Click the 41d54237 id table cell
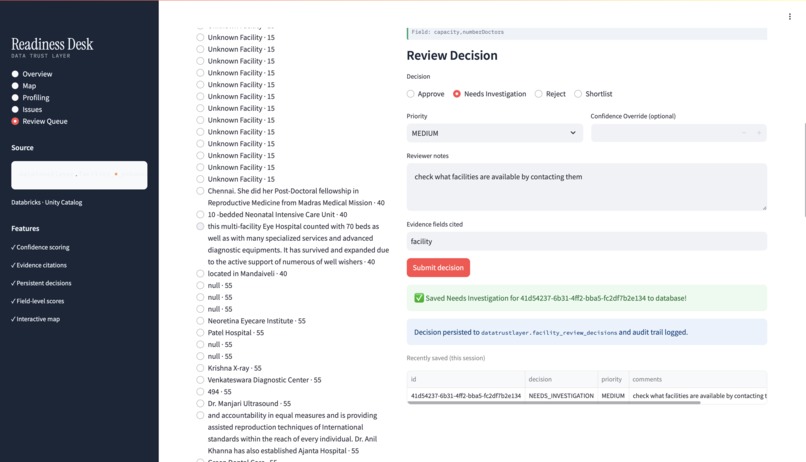Image resolution: width=806 pixels, height=462 pixels. pyautogui.click(x=466, y=396)
